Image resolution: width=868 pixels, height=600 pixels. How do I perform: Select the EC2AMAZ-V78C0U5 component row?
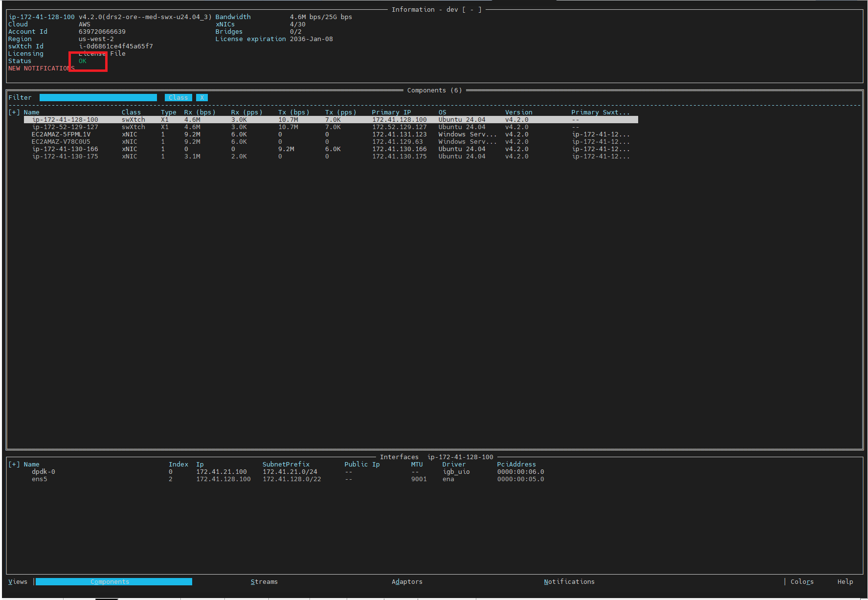61,142
